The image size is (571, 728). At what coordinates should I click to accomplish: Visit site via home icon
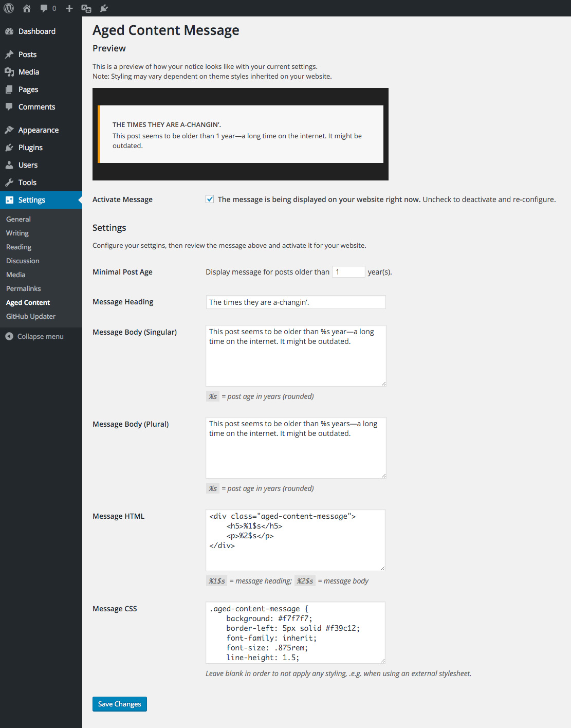coord(27,8)
